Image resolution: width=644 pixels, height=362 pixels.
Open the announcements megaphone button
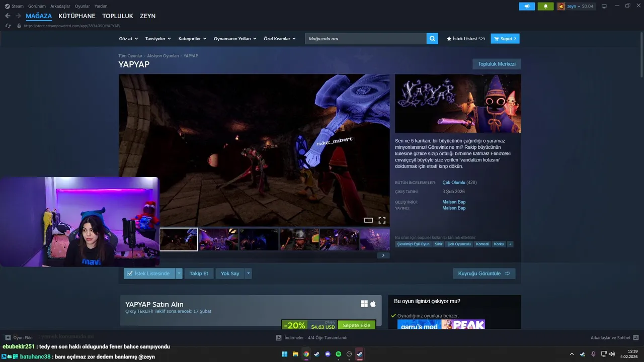[527, 6]
